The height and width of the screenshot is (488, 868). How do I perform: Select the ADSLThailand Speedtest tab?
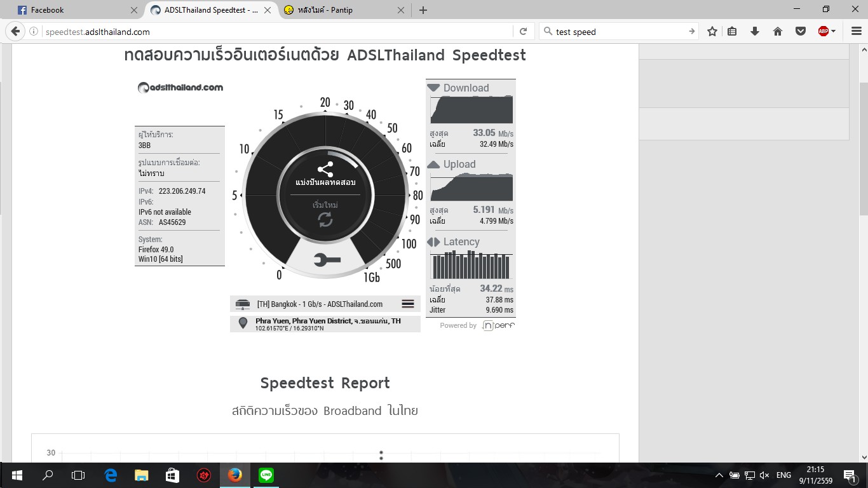211,10
